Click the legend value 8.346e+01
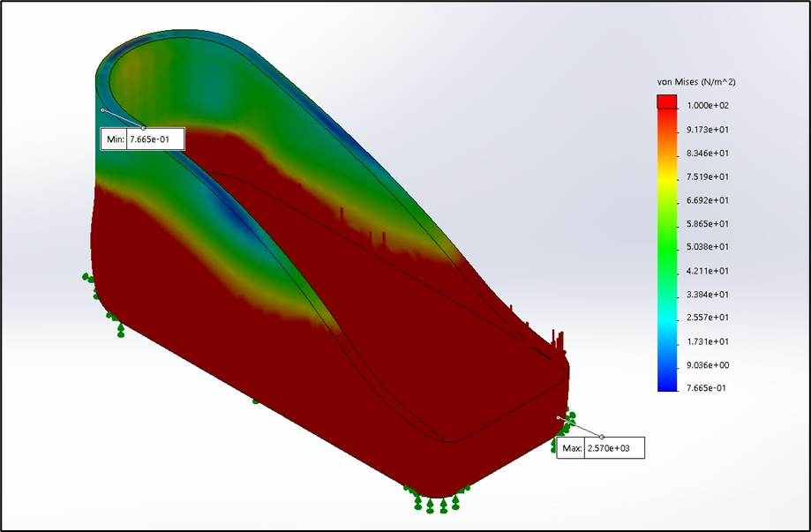Screen dimensions: 811x532 point(708,153)
